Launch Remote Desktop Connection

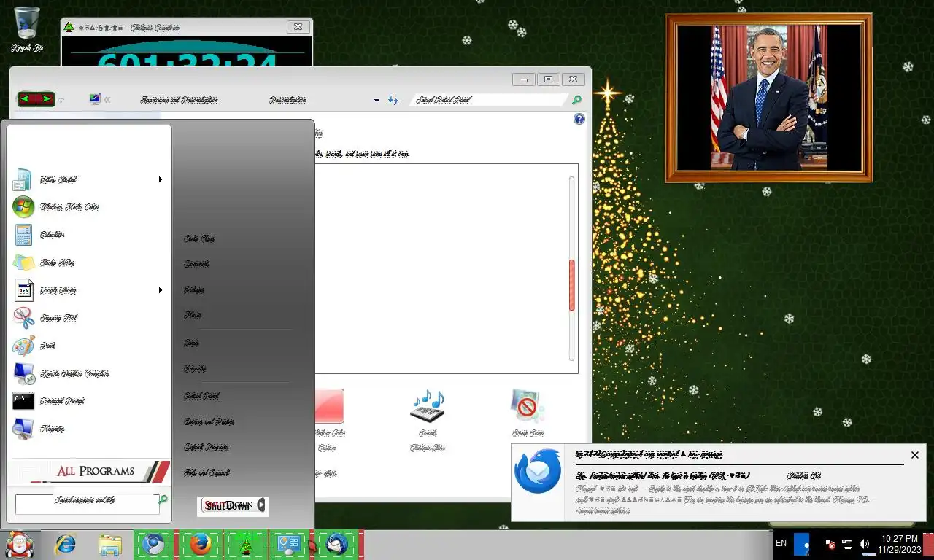pyautogui.click(x=88, y=373)
